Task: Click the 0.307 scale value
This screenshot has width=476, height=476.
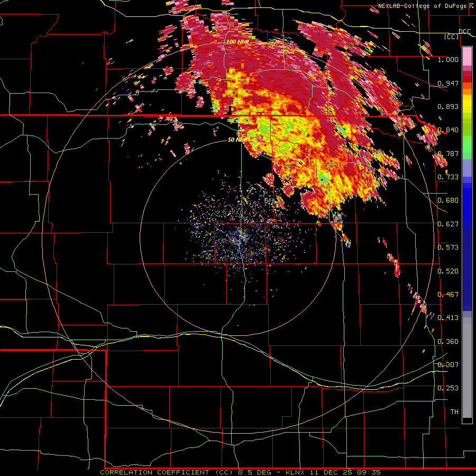Action: click(x=448, y=365)
